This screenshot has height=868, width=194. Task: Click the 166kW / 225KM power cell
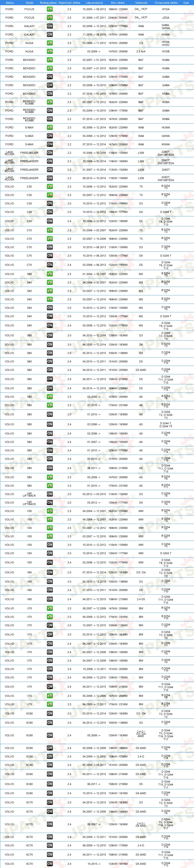(118, 9)
